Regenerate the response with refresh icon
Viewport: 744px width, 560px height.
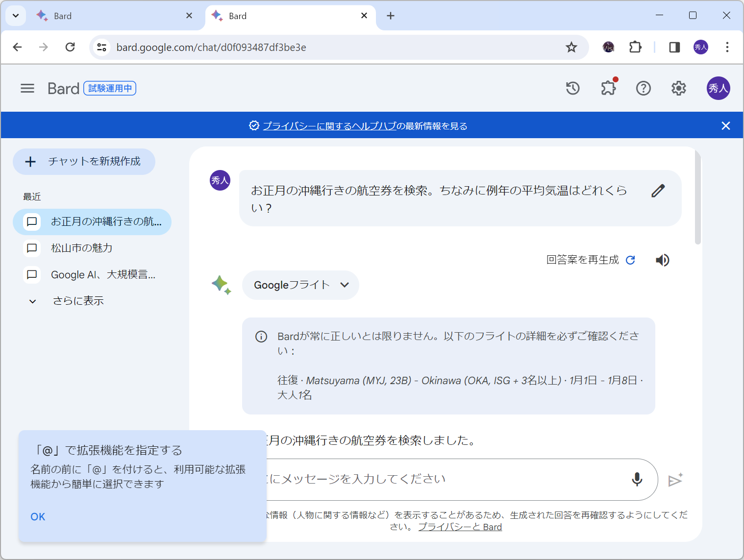pos(631,260)
